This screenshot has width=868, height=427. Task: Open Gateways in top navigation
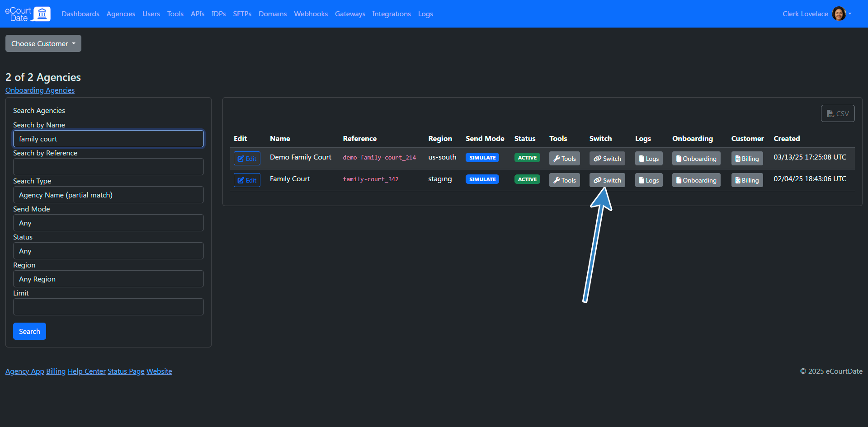pos(350,14)
